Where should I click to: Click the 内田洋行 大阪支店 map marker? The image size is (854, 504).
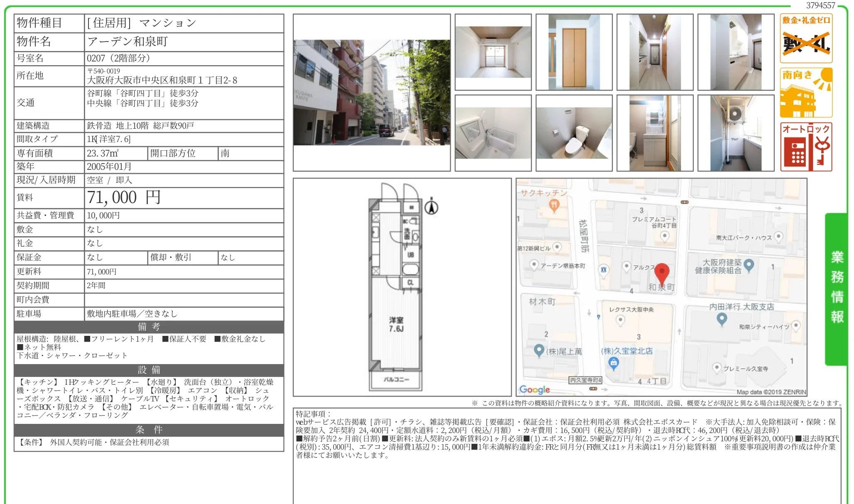point(722,319)
